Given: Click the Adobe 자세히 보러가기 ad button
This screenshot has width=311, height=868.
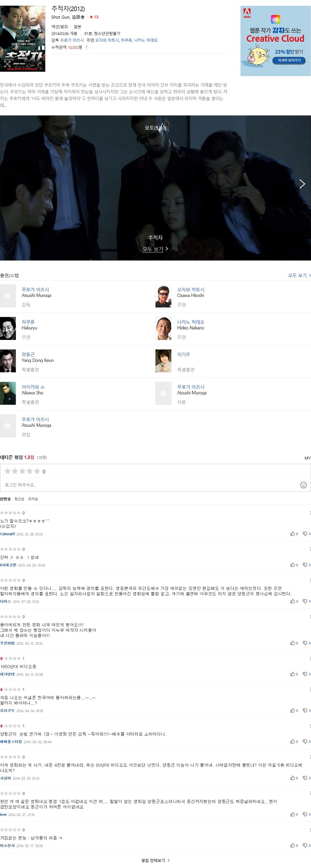Looking at the screenshot, I should (x=289, y=60).
